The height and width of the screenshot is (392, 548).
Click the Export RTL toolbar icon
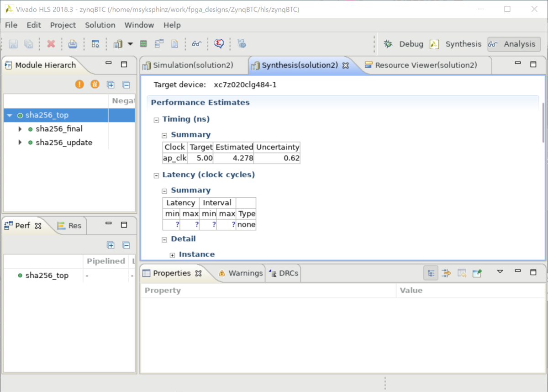pos(159,44)
